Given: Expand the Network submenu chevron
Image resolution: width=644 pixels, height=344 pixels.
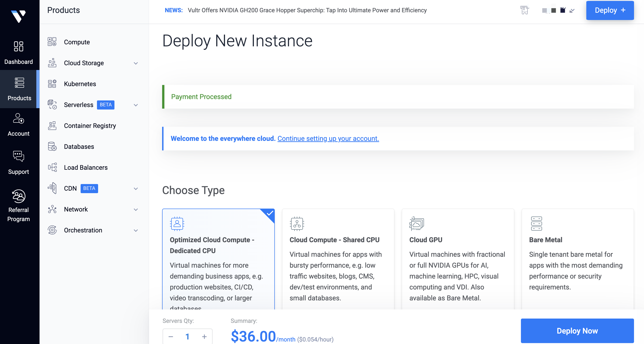Looking at the screenshot, I should (x=136, y=209).
